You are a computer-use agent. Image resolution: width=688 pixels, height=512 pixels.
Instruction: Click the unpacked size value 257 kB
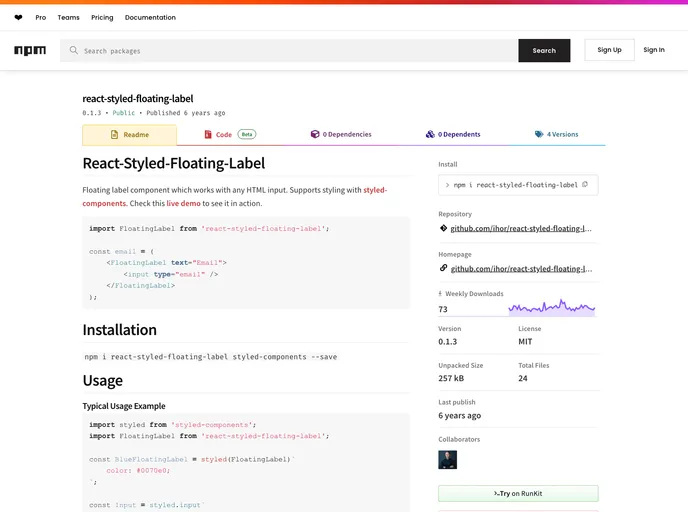pos(451,378)
